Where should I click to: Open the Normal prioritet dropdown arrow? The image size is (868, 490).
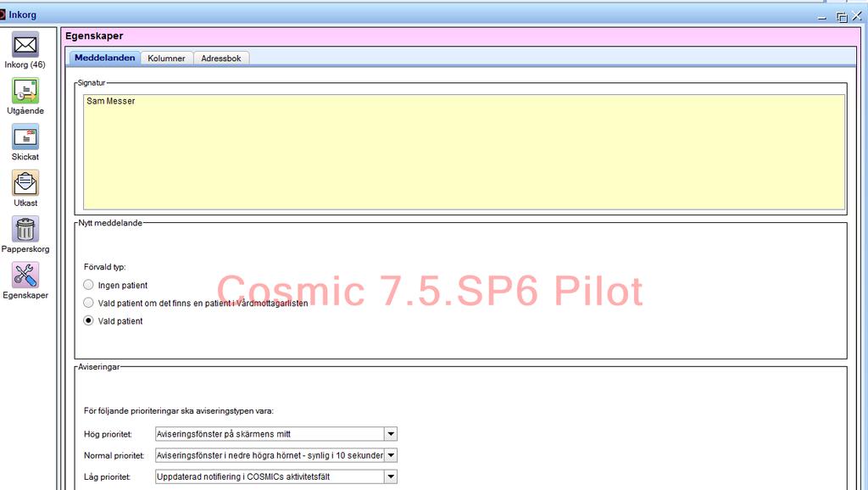pos(391,456)
